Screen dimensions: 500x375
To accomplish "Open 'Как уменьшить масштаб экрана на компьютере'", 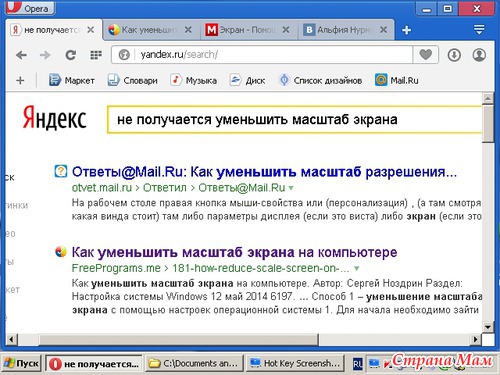I will (x=234, y=252).
